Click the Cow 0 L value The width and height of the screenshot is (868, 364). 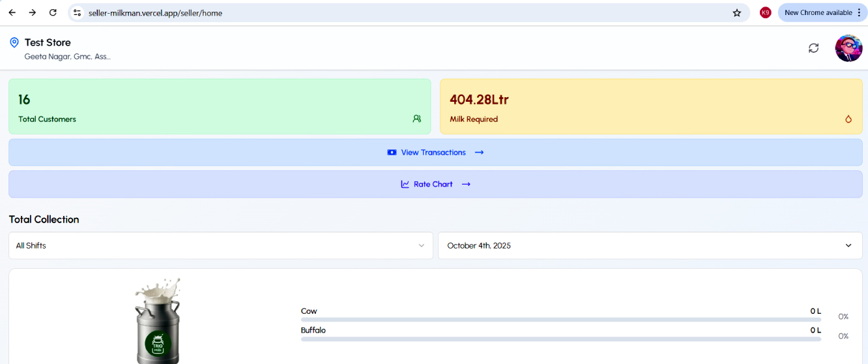coord(816,311)
